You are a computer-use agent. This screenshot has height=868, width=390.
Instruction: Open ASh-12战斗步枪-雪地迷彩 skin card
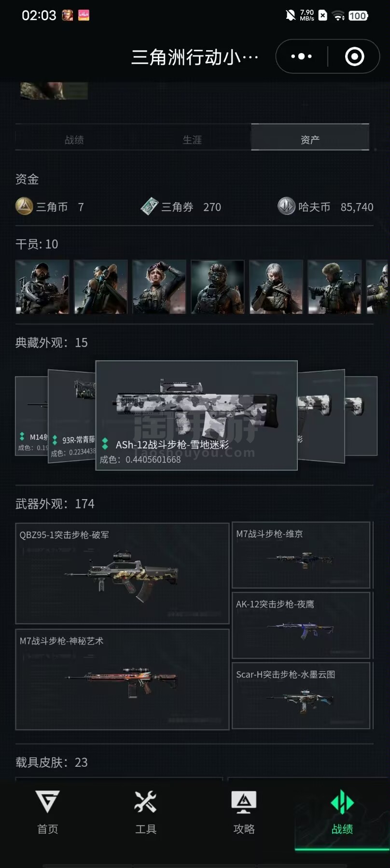click(x=196, y=415)
